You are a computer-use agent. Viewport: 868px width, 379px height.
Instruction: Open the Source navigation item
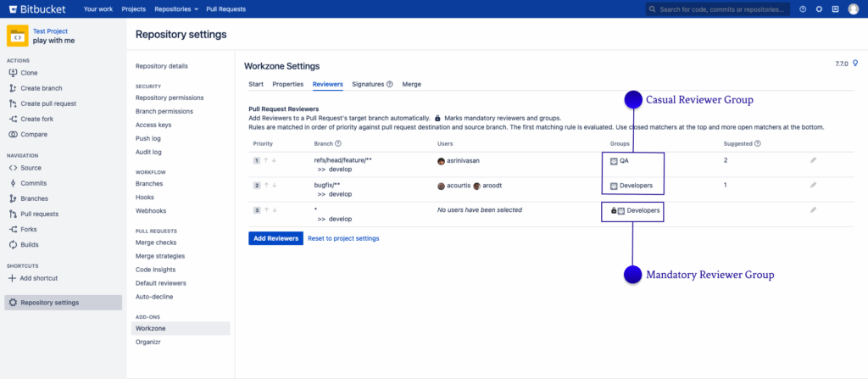[x=31, y=168]
